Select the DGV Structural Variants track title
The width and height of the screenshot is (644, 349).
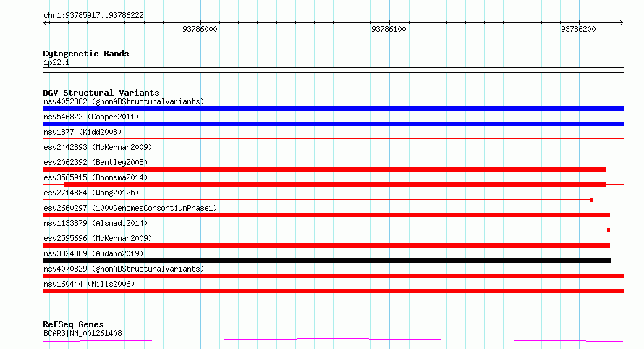101,93
